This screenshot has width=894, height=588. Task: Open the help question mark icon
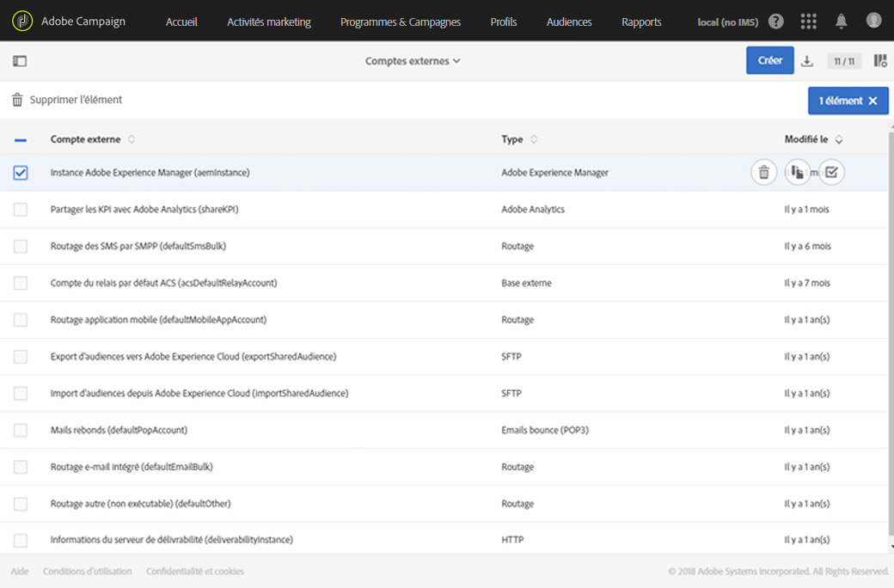click(x=776, y=21)
